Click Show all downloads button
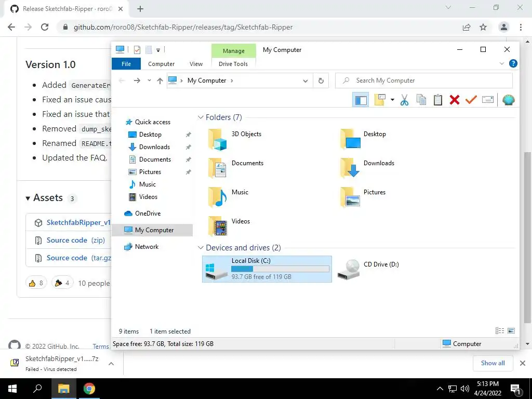This screenshot has height=399, width=532. pyautogui.click(x=493, y=363)
